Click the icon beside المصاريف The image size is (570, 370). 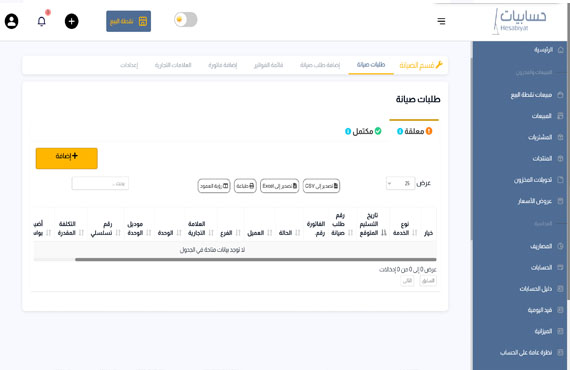pos(560,246)
